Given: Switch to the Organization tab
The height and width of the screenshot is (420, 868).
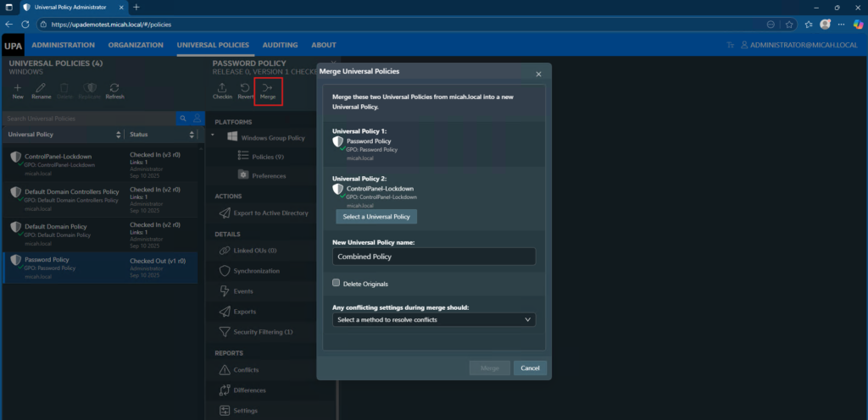Looking at the screenshot, I should [x=136, y=45].
